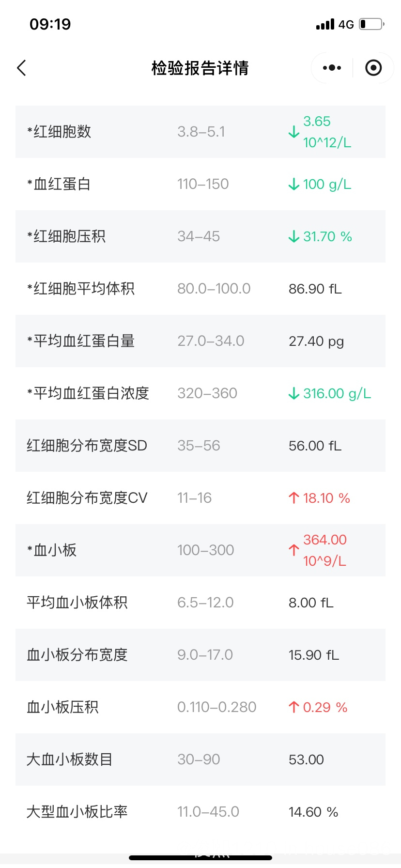Tap the back arrow icon

[x=21, y=68]
